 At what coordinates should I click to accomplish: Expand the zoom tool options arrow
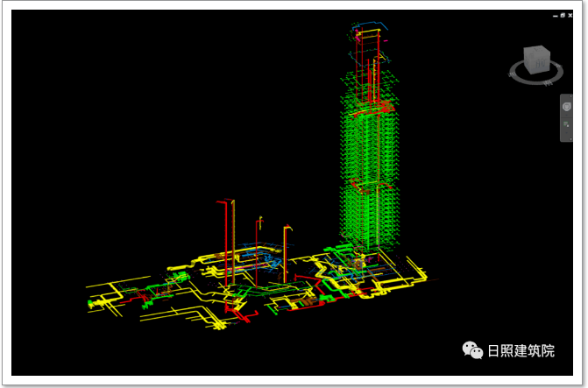pos(567,135)
